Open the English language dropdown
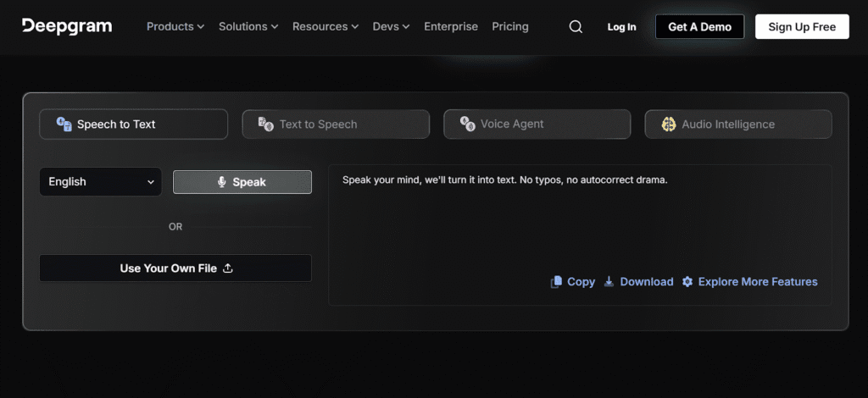The height and width of the screenshot is (398, 868). 100,182
